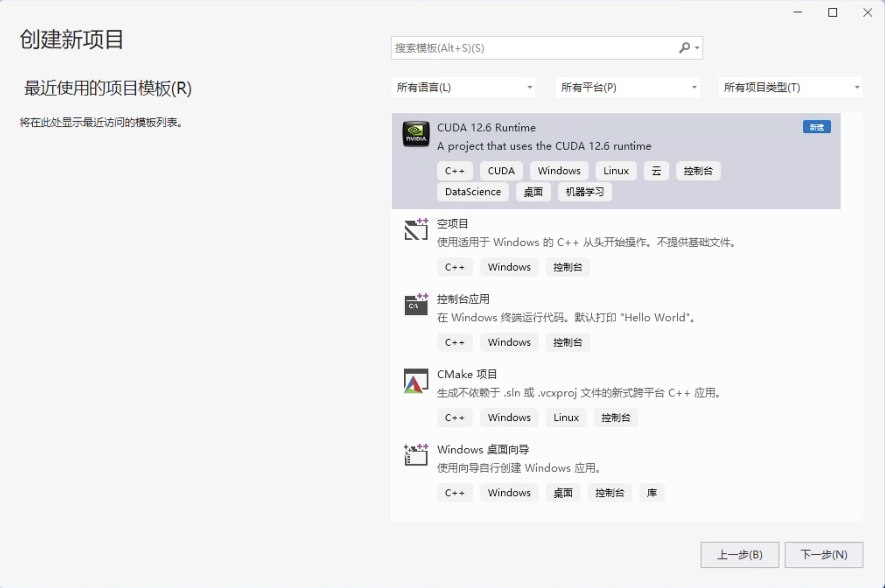
Task: Click the empty project template icon
Action: click(416, 229)
